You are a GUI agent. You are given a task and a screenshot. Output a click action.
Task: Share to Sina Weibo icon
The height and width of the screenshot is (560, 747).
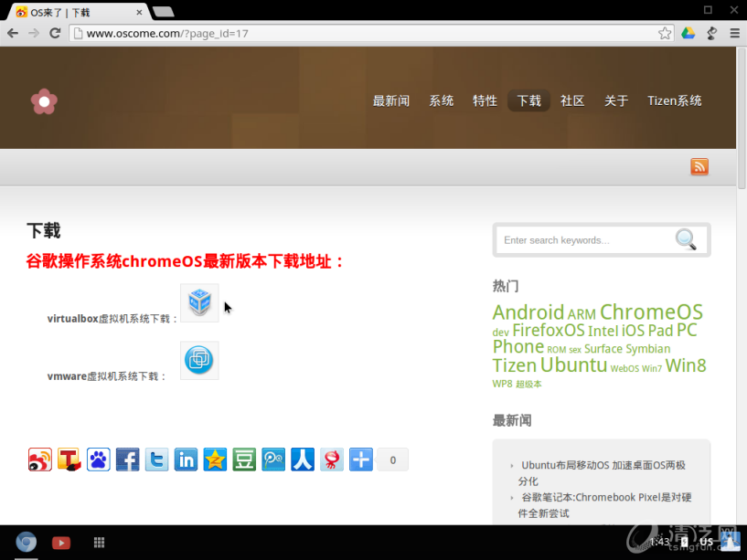pyautogui.click(x=40, y=460)
